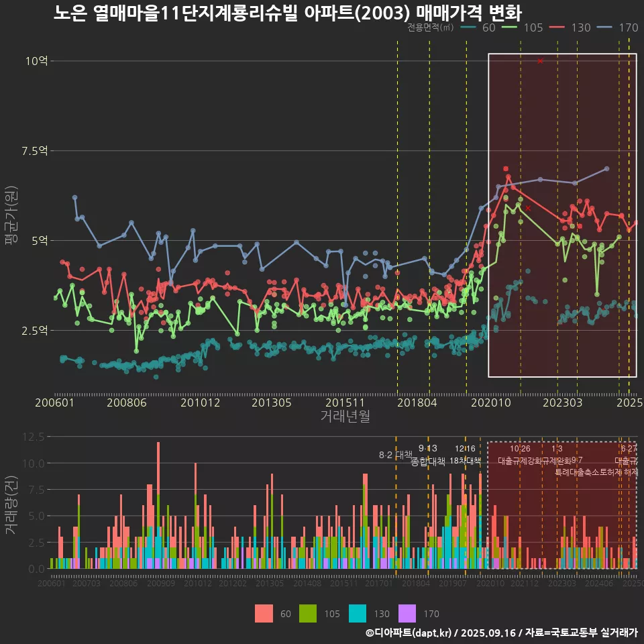Screen dimensions: 644x644
Task: Click the 5억 y-axis label
Action: (x=40, y=240)
